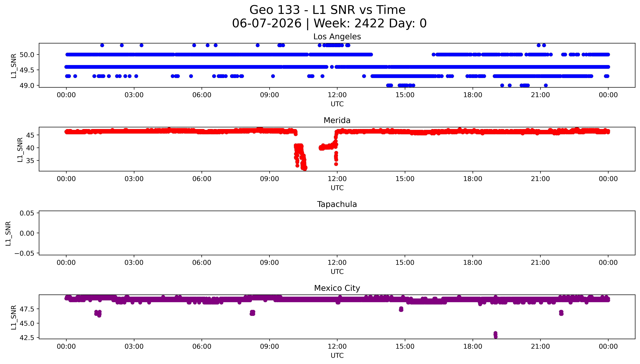Click the lowest purple outlier near 19:00
640x364 pixels.
[496, 337]
